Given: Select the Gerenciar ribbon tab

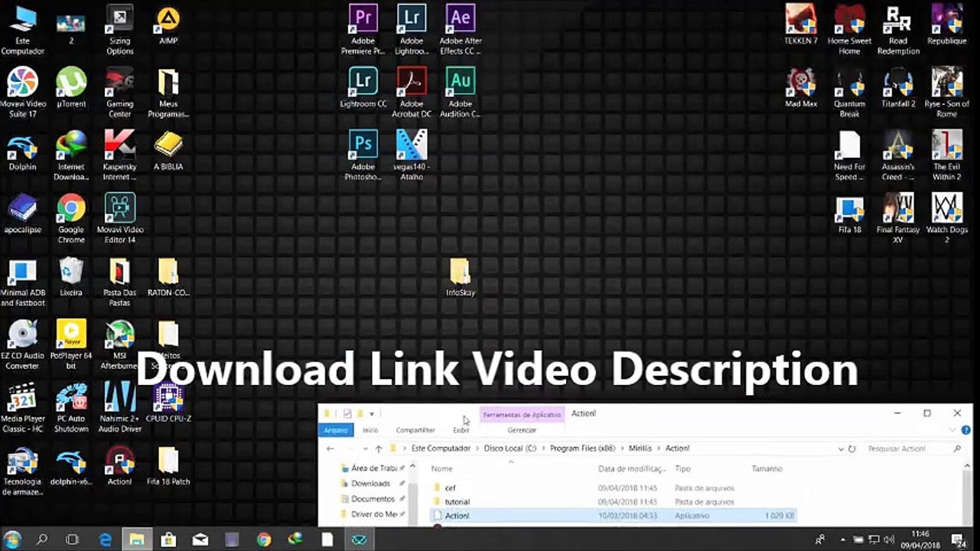Looking at the screenshot, I should pos(522,430).
